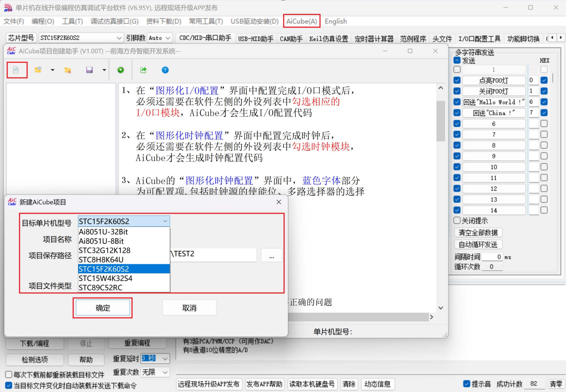Toggle the 提示音 checkbox
The height and width of the screenshot is (392, 566).
[x=467, y=384]
